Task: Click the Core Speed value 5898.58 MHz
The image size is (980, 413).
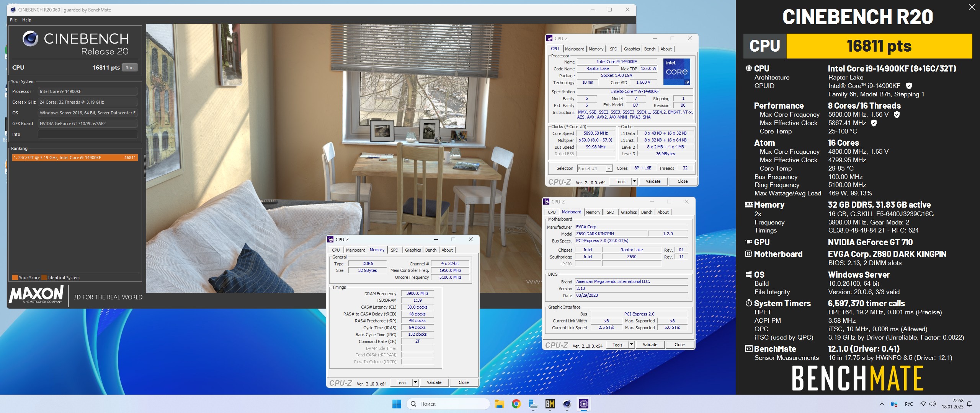Action: [x=596, y=133]
